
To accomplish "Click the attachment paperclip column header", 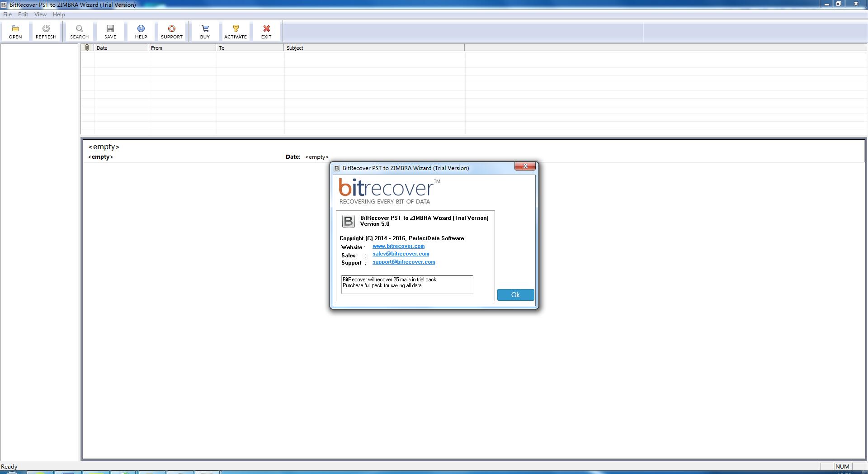I will [x=87, y=47].
